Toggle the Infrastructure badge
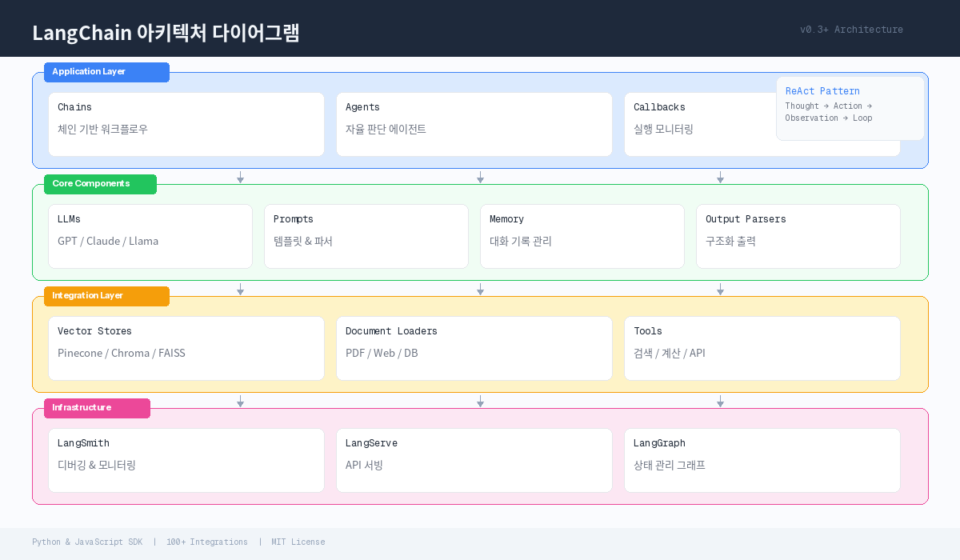 97,408
